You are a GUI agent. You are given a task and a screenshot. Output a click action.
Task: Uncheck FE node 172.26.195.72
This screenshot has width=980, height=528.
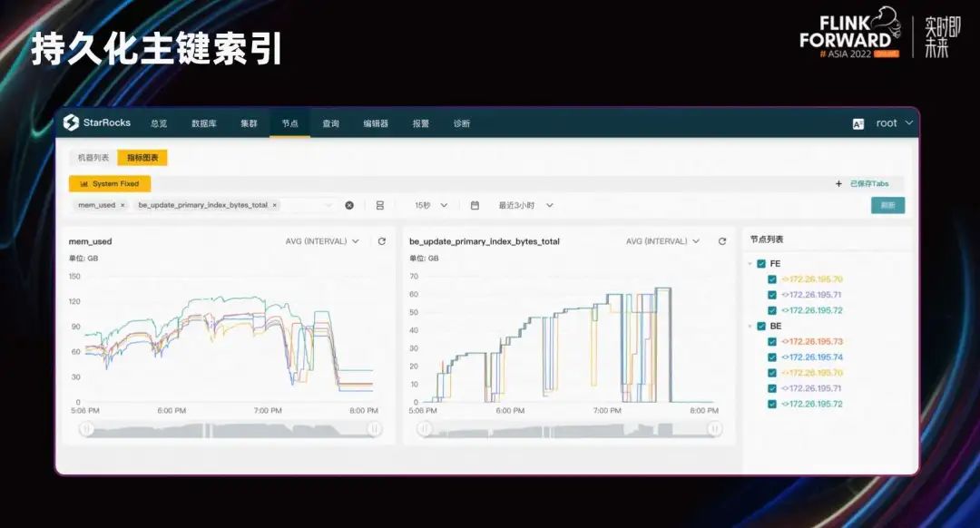(x=772, y=310)
